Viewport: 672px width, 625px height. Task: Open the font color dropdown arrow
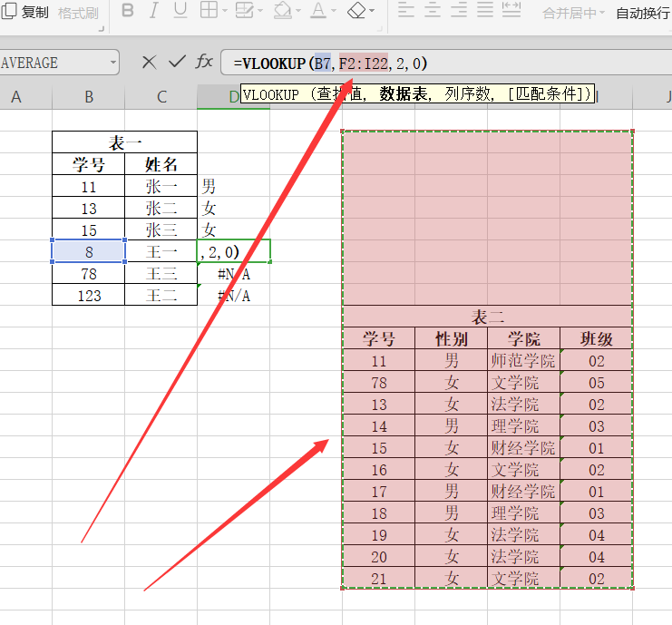coord(334,11)
